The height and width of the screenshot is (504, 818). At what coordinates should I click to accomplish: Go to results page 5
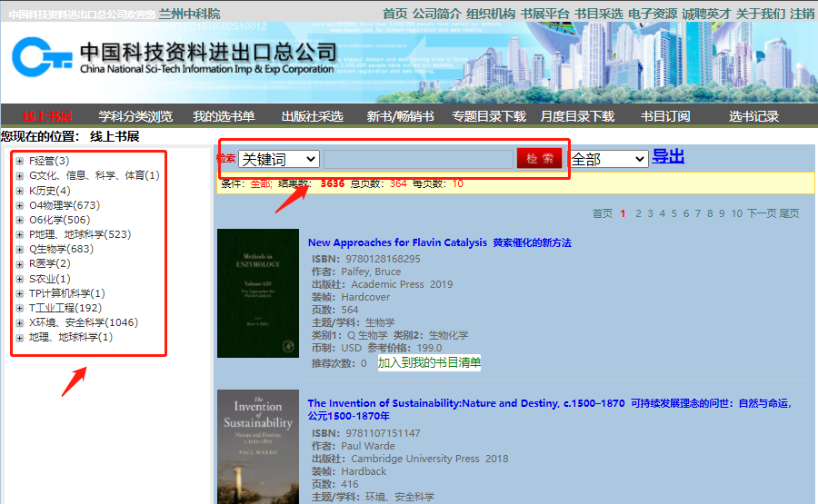[x=674, y=213]
